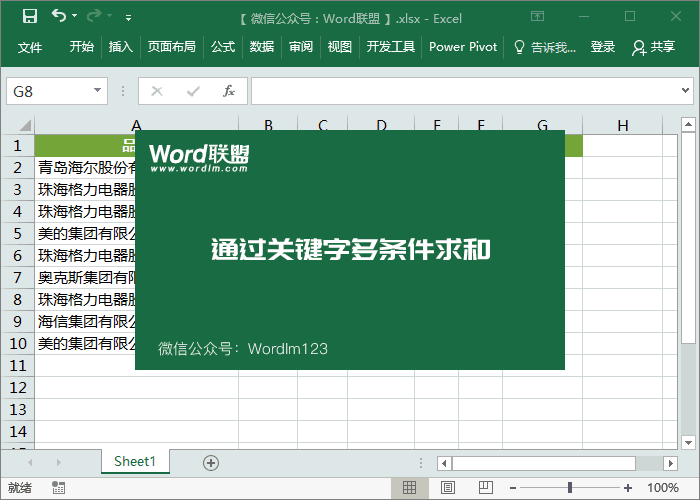
Task: Click the Undo arrow icon
Action: (59, 16)
